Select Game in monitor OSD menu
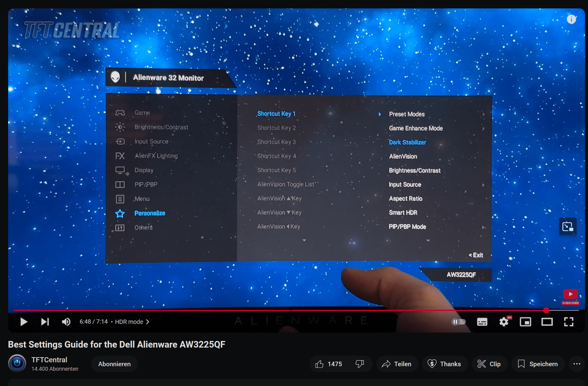 tap(142, 113)
